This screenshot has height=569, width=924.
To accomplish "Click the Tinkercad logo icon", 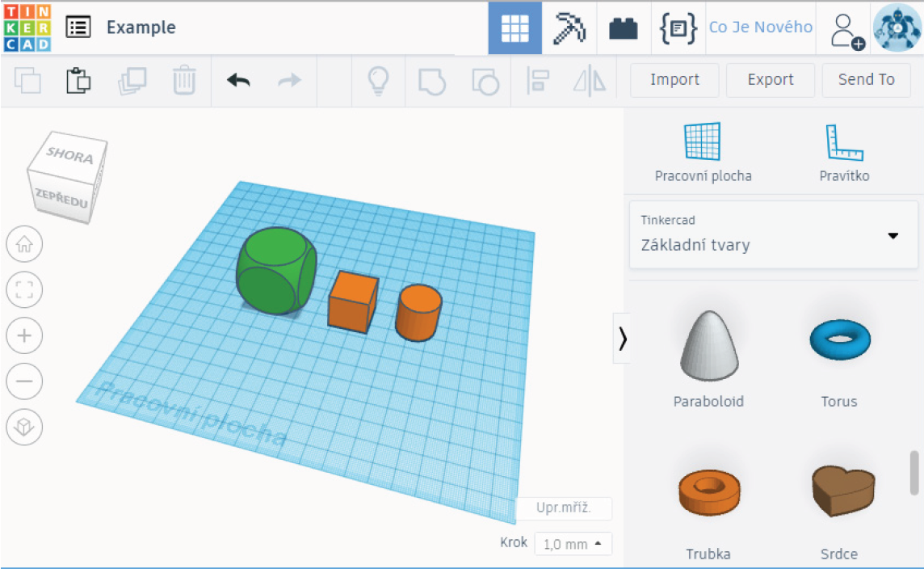I will (x=27, y=27).
